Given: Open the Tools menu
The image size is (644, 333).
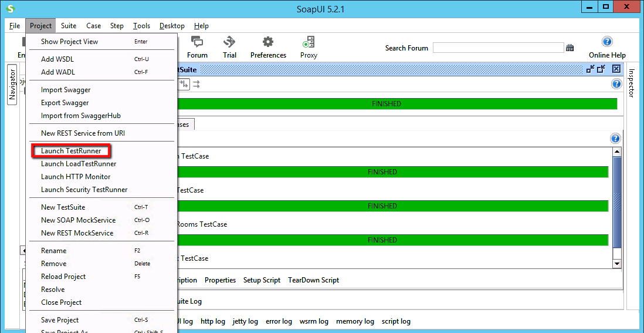Looking at the screenshot, I should tap(141, 26).
